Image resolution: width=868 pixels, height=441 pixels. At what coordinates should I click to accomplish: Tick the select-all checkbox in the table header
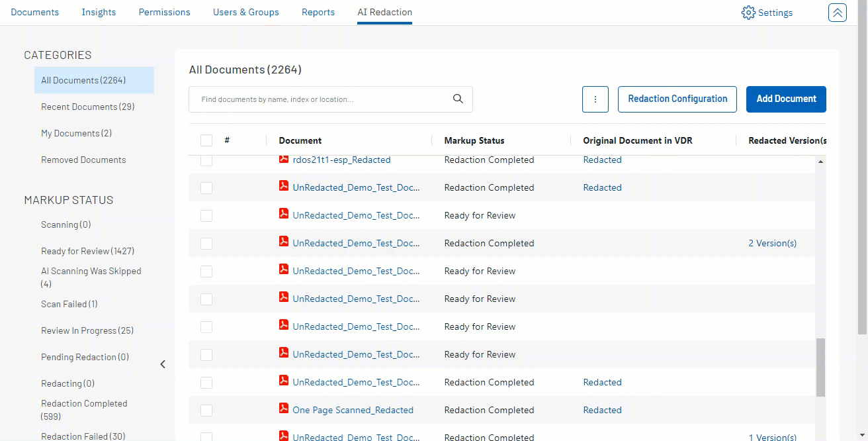click(x=206, y=140)
